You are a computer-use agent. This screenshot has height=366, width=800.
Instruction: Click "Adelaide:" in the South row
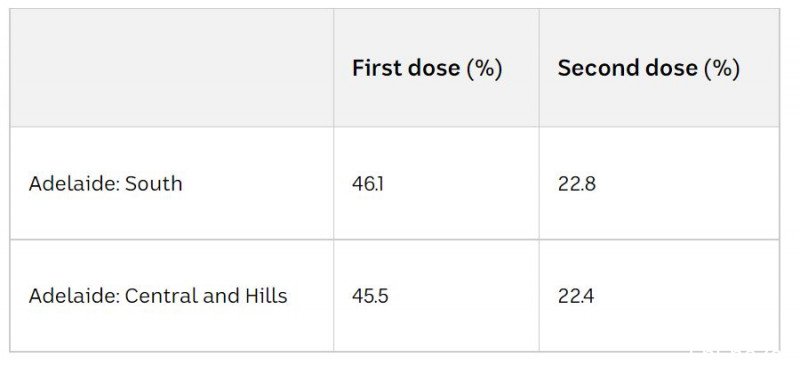[74, 184]
